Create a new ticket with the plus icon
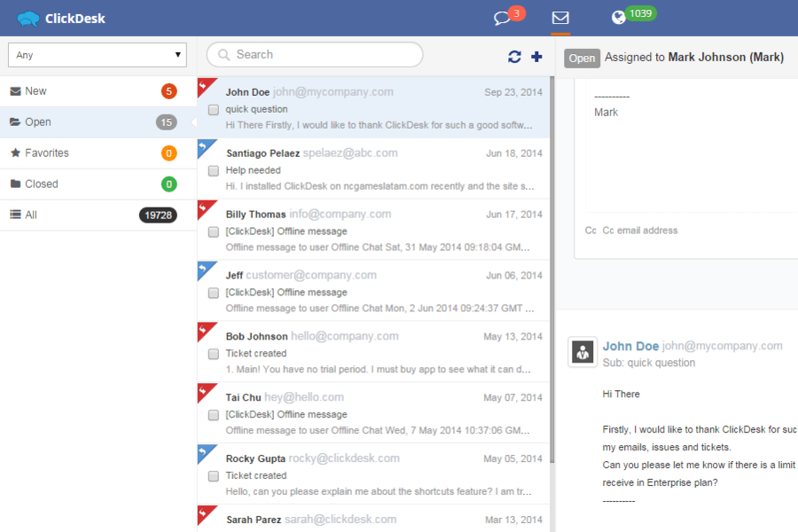798x532 pixels. coord(536,55)
